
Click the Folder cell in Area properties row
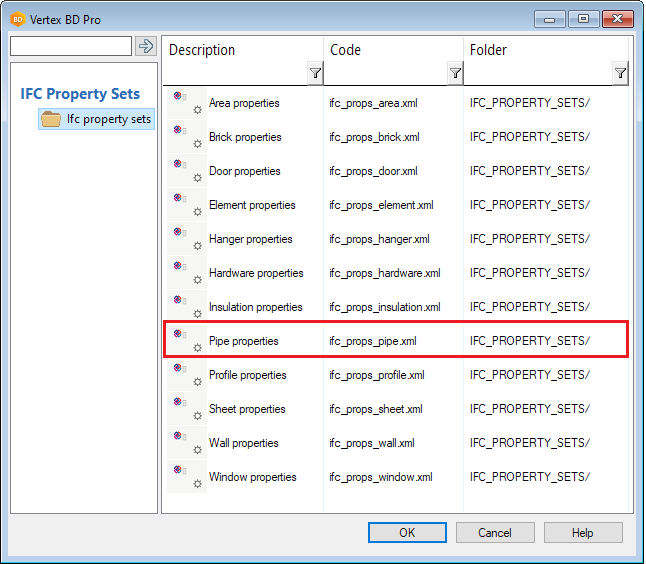pyautogui.click(x=530, y=103)
